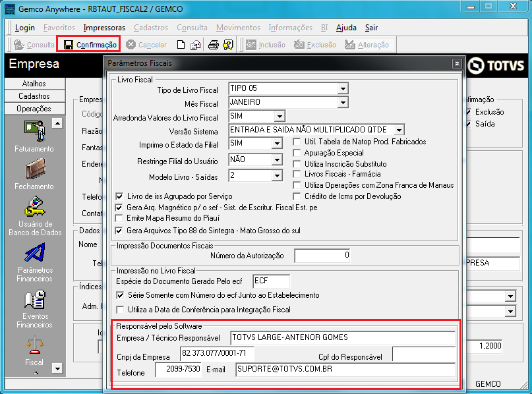Open the Cadastros sidebar section
This screenshot has width=532, height=394.
[x=34, y=96]
